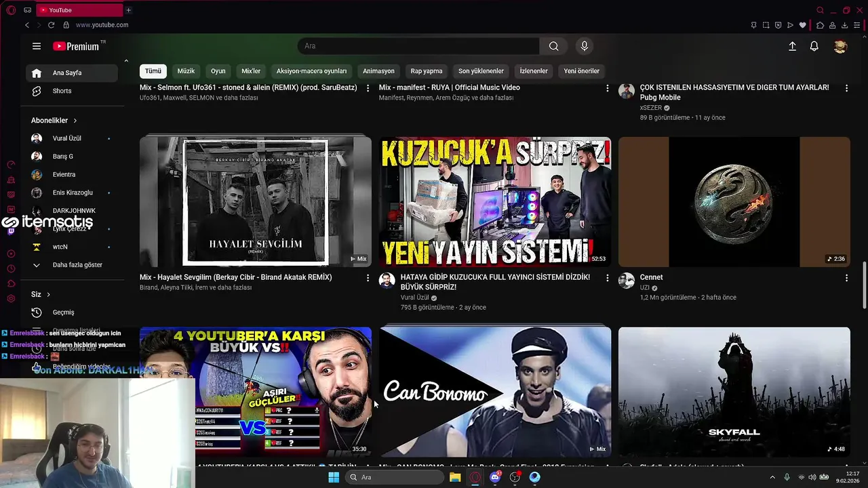The width and height of the screenshot is (868, 488).
Task: Open the site lock icon in the address bar
Action: click(x=66, y=25)
